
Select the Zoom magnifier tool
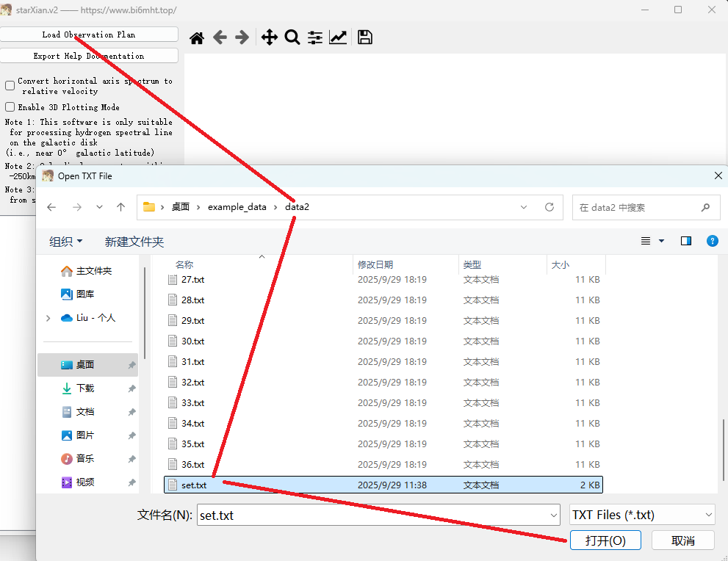click(292, 38)
